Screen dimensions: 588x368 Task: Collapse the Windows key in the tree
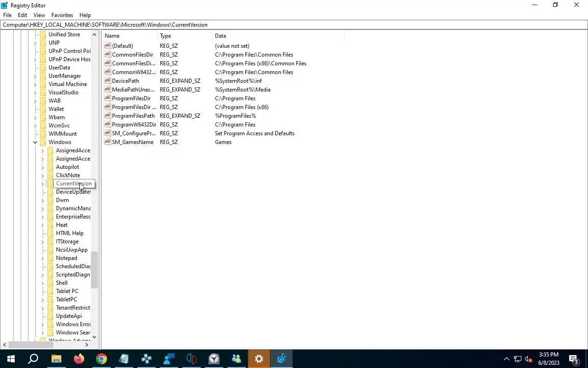coord(35,142)
